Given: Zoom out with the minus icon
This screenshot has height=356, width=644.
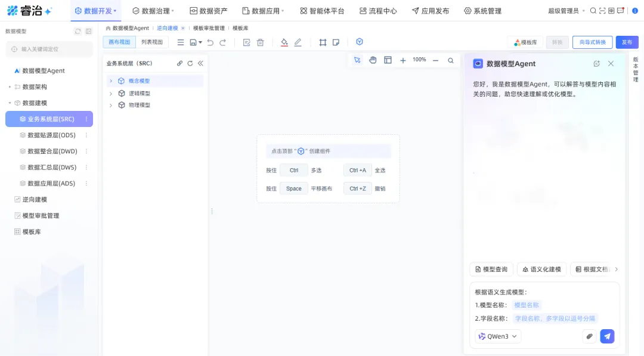Looking at the screenshot, I should coord(436,60).
